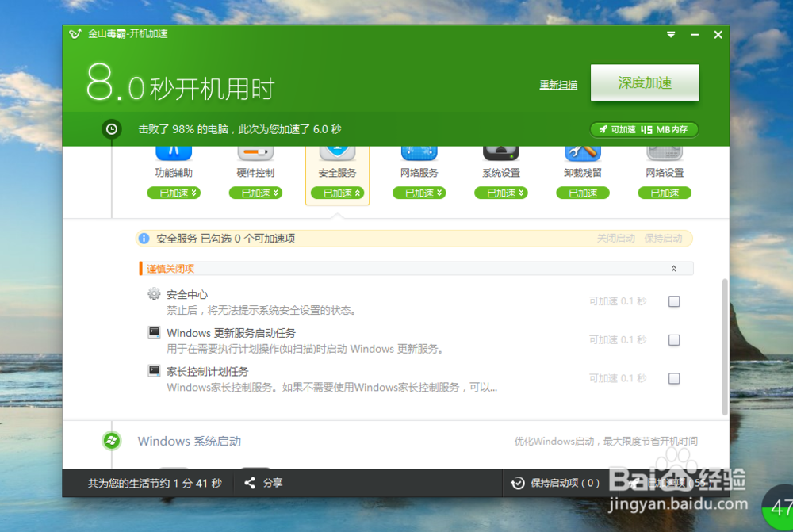This screenshot has width=793, height=532.
Task: Click 已加速 button under 卸载残留
Action: click(583, 193)
